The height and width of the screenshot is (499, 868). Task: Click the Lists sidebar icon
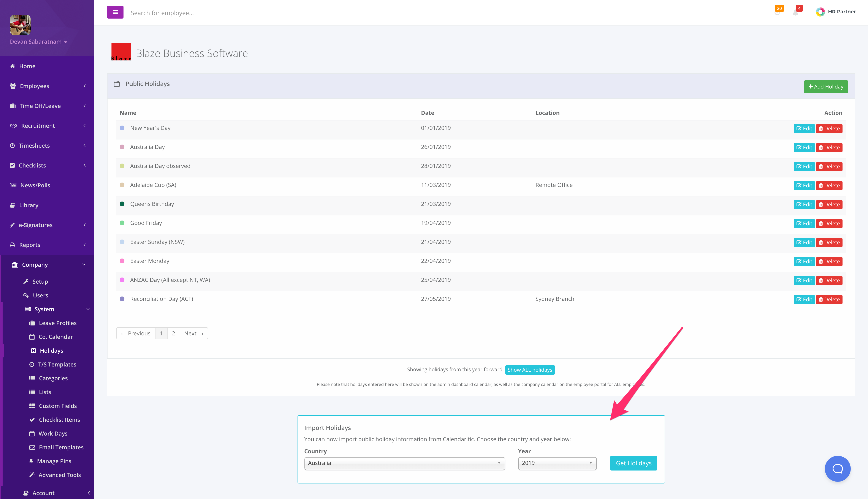click(32, 392)
